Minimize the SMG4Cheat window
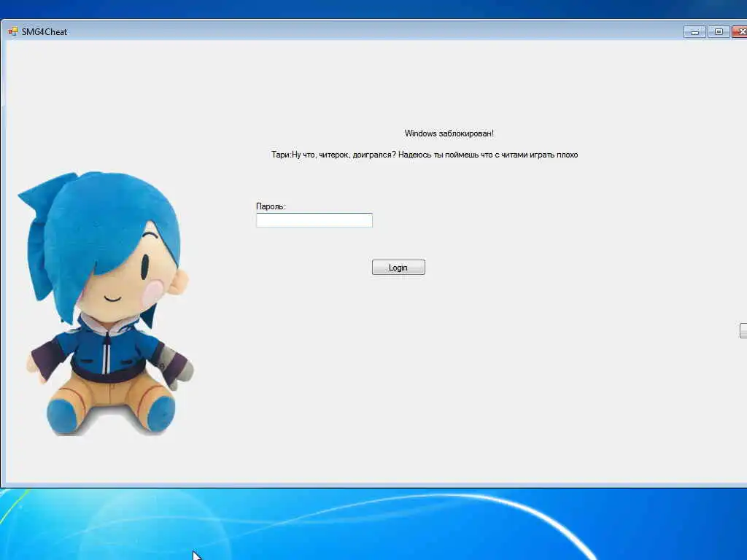The height and width of the screenshot is (560, 747). coord(694,32)
